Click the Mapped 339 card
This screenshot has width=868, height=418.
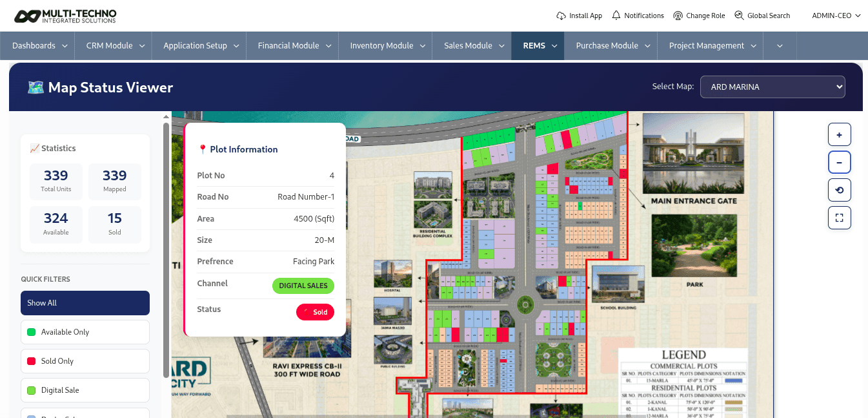pos(115,182)
